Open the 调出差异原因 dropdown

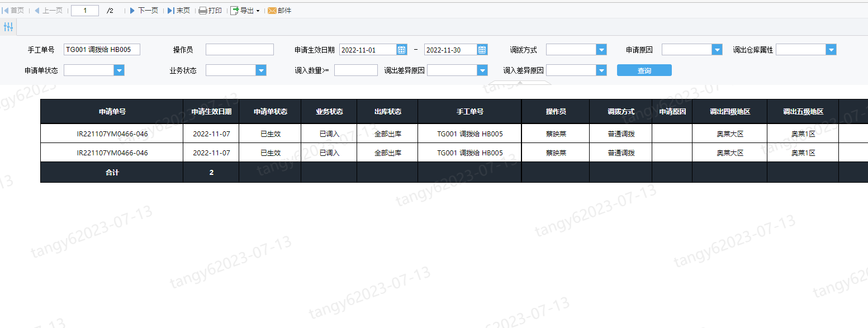pos(482,70)
